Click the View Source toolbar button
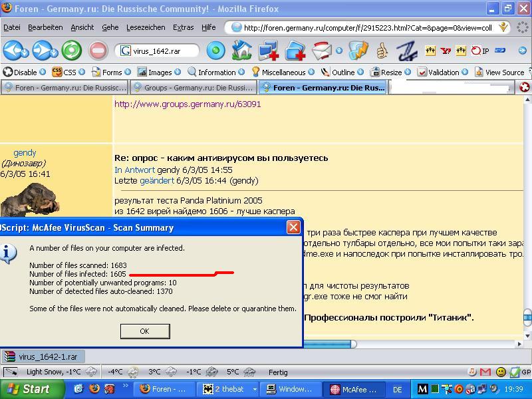The image size is (532, 399). (x=500, y=72)
